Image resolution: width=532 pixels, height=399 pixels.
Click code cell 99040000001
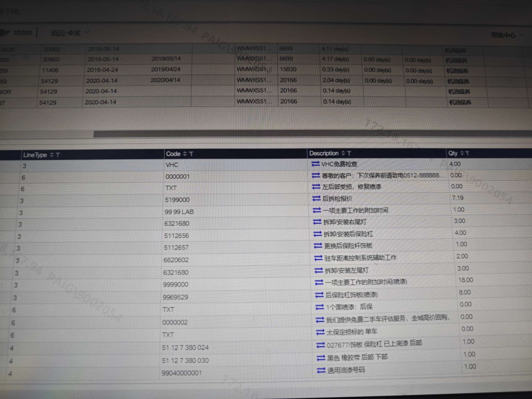(x=182, y=373)
